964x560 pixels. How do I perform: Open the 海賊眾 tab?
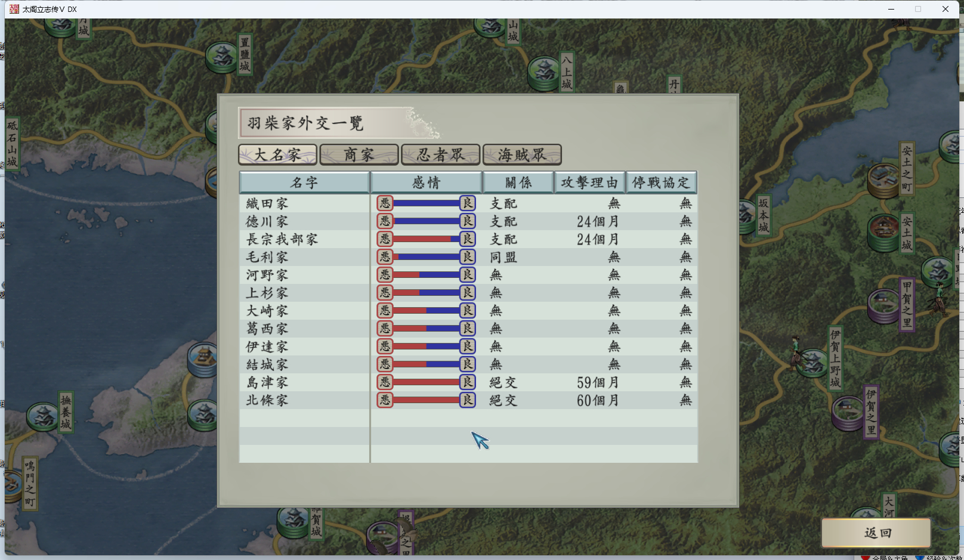[x=522, y=155]
